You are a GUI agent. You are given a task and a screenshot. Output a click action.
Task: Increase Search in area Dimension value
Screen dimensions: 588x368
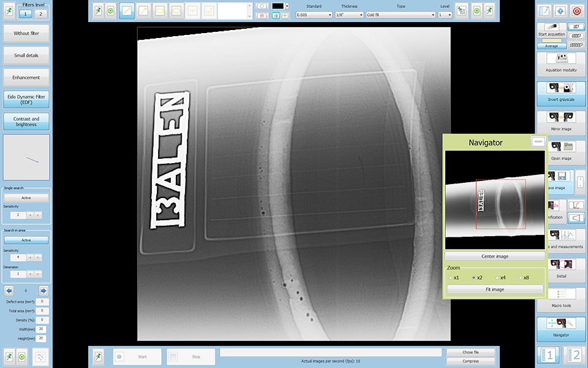click(x=37, y=274)
